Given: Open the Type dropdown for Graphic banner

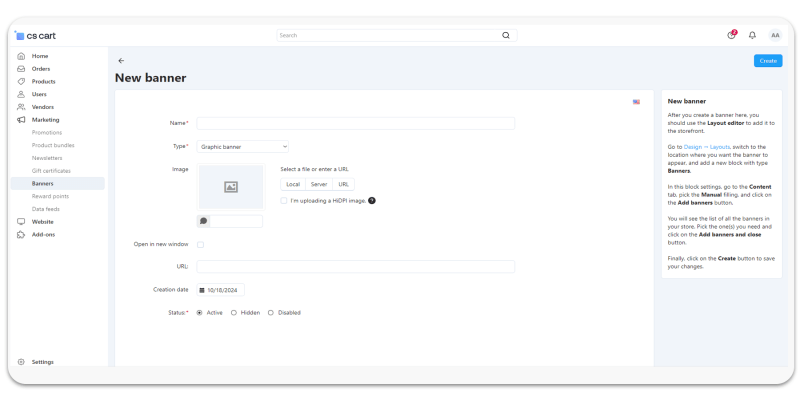Looking at the screenshot, I should click(x=243, y=146).
